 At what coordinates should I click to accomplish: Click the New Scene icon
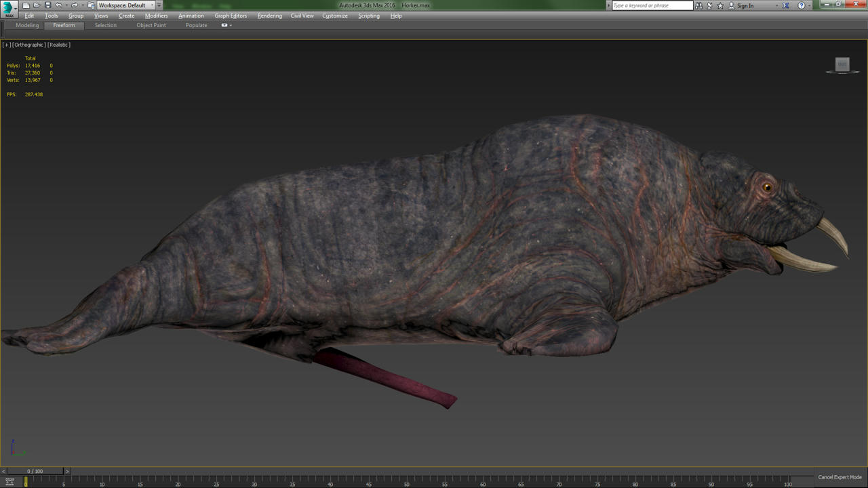click(x=26, y=5)
